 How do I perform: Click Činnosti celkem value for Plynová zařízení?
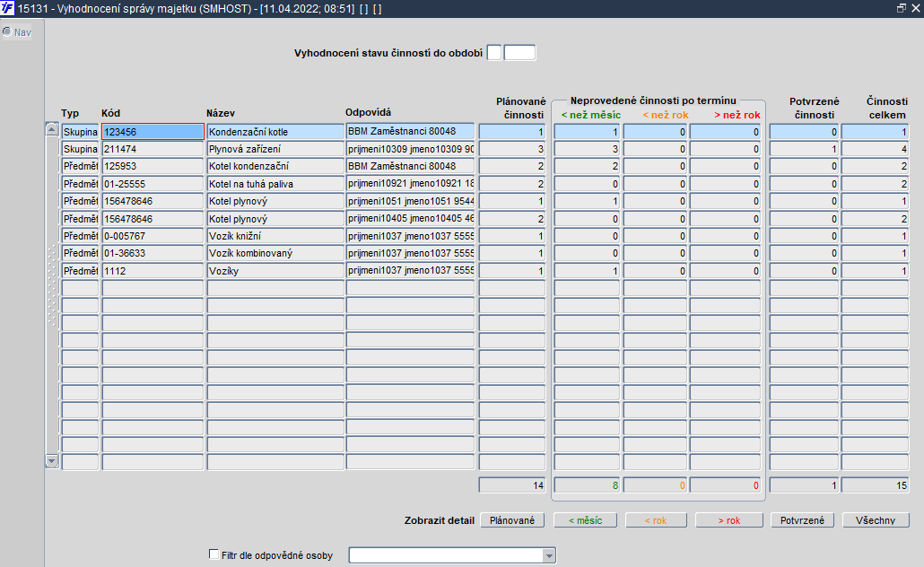tap(875, 149)
